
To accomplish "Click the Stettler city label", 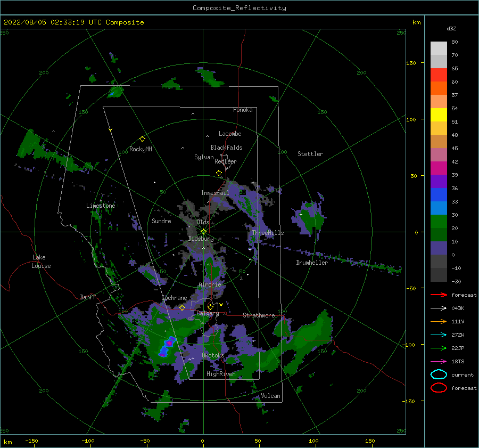I will point(310,154).
